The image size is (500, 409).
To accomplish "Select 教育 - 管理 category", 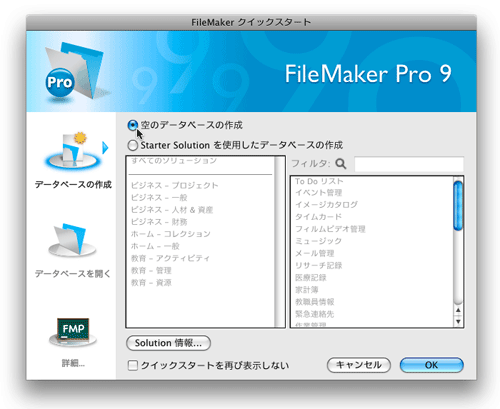I will [x=151, y=271].
